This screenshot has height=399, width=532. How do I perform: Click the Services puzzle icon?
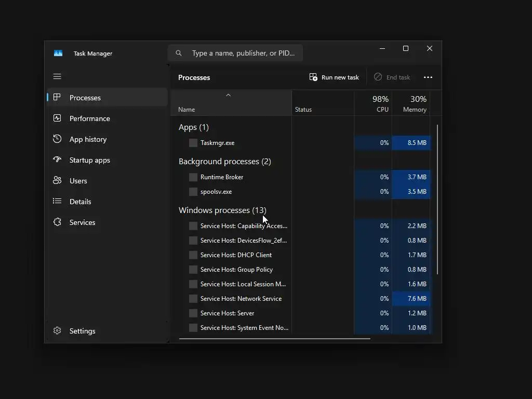coord(57,222)
